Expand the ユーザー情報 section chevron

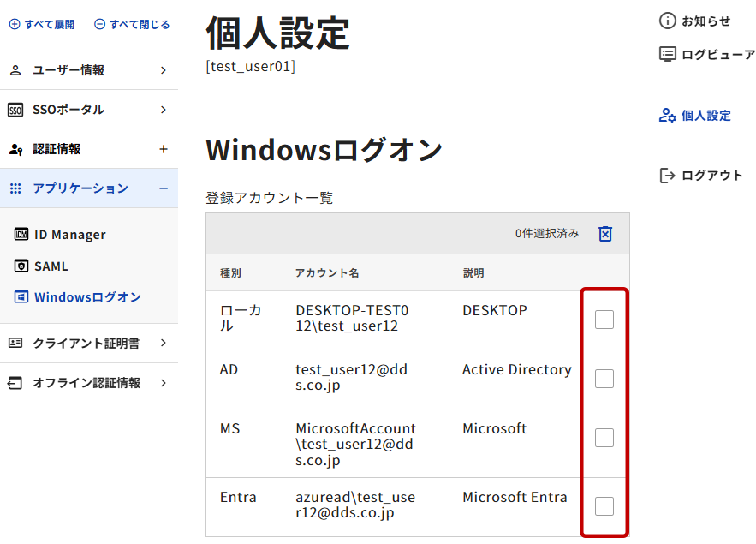coord(164,70)
